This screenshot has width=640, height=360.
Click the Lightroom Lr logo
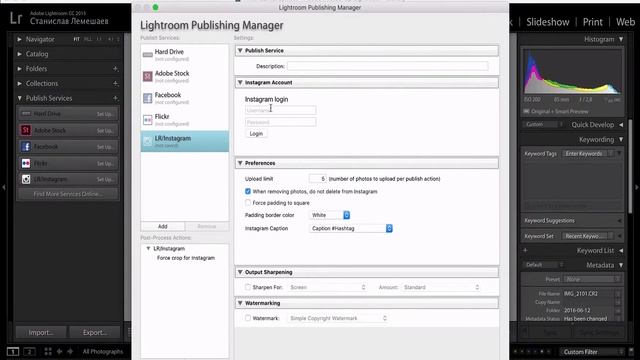coord(16,18)
